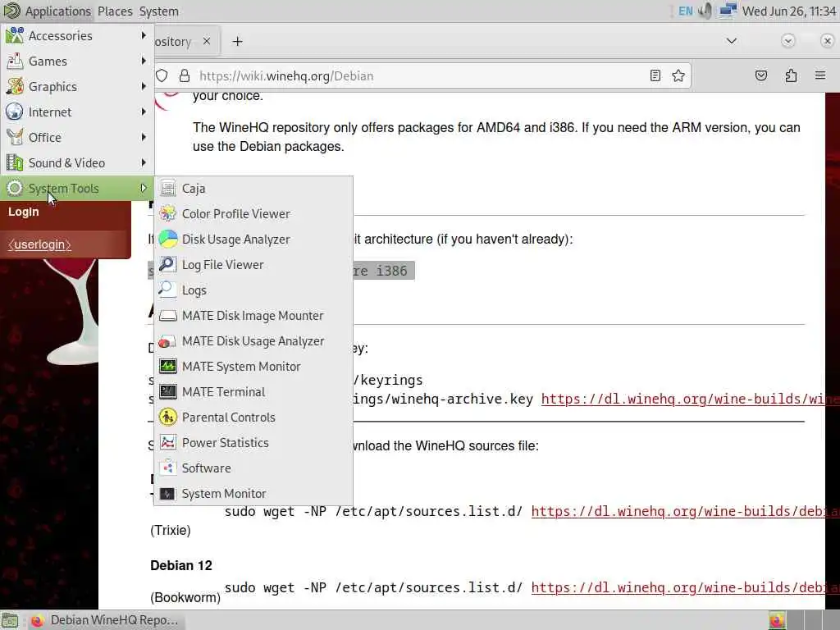The width and height of the screenshot is (840, 630).
Task: Open MATE Disk Usage Analyzer icon
Action: click(x=167, y=340)
